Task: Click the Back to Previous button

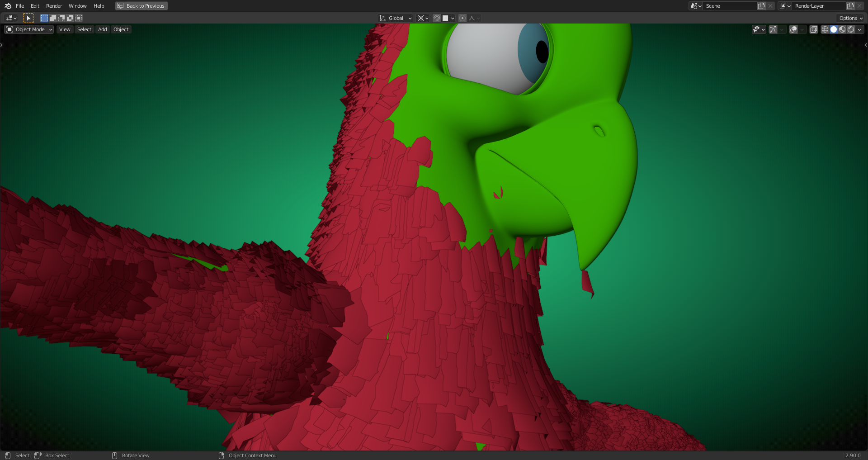Action: coord(142,6)
